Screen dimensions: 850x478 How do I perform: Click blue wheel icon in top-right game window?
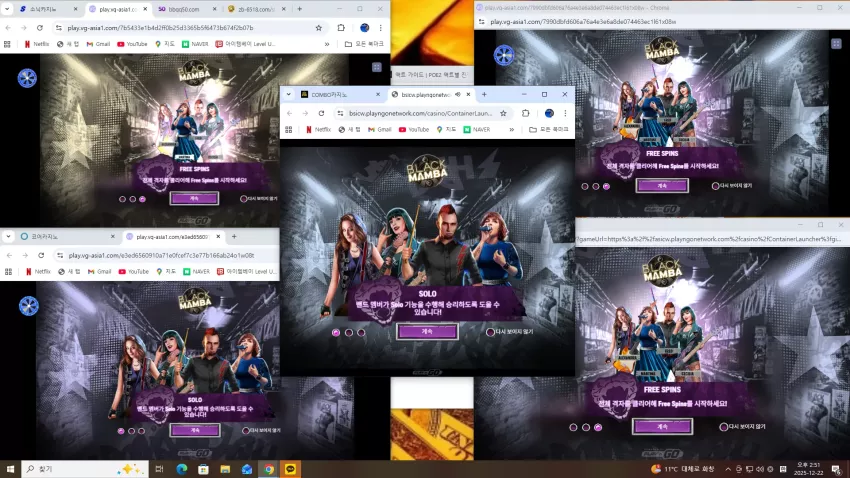coord(504,55)
